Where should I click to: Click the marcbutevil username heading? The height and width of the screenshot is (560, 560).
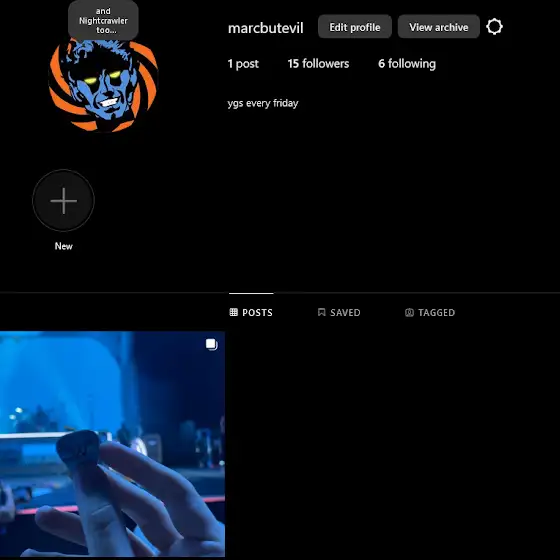click(x=266, y=28)
